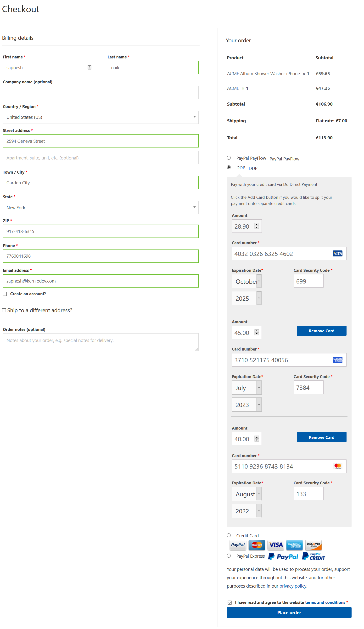Click the American Express logo under Credit Card option
The image size is (364, 629).
294,545
